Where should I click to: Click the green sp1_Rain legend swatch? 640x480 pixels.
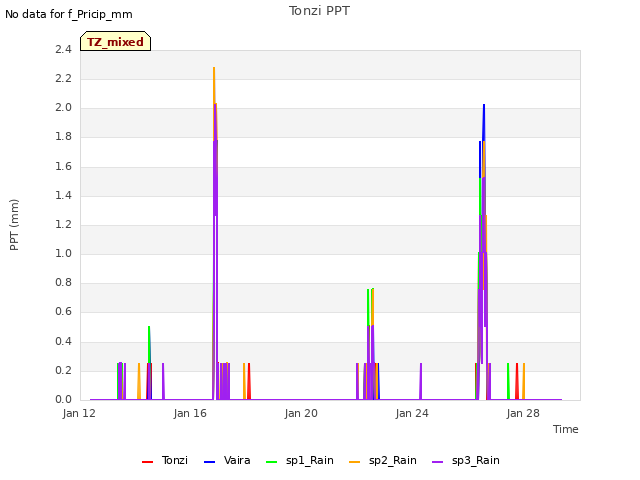pos(271,462)
